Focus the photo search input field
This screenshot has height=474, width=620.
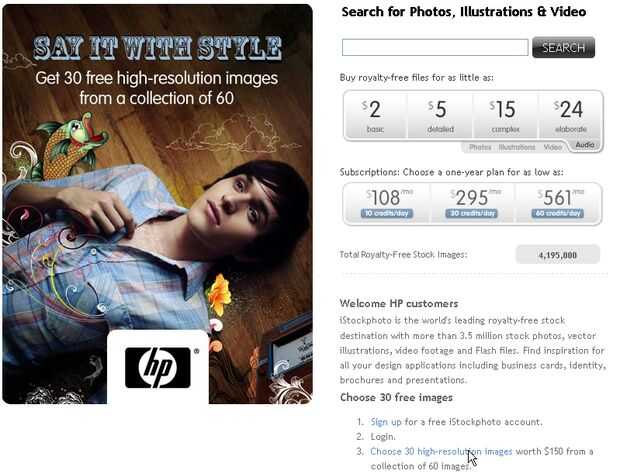coord(435,47)
